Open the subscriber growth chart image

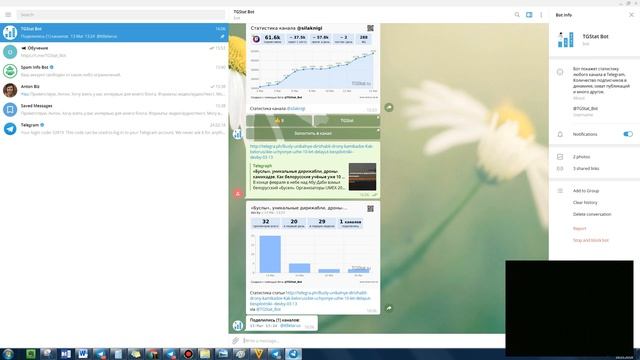coord(313,62)
